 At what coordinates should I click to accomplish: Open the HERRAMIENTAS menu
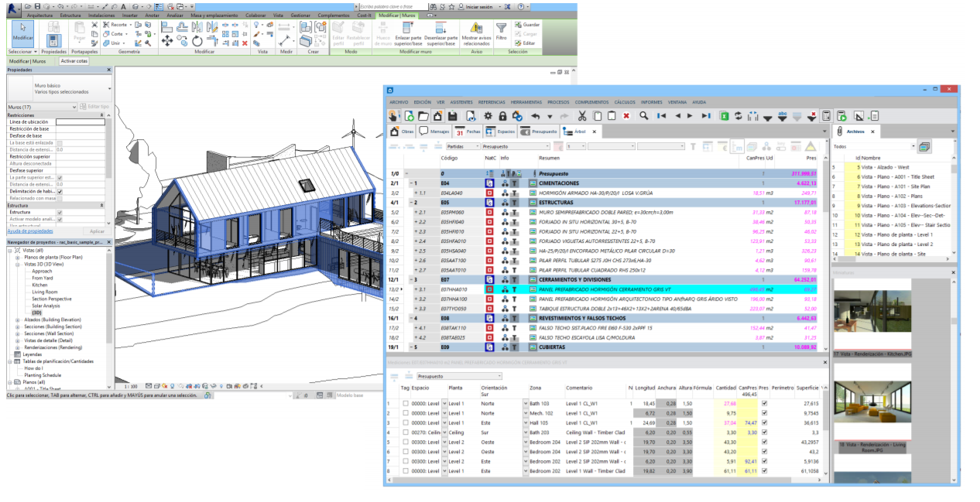point(526,102)
